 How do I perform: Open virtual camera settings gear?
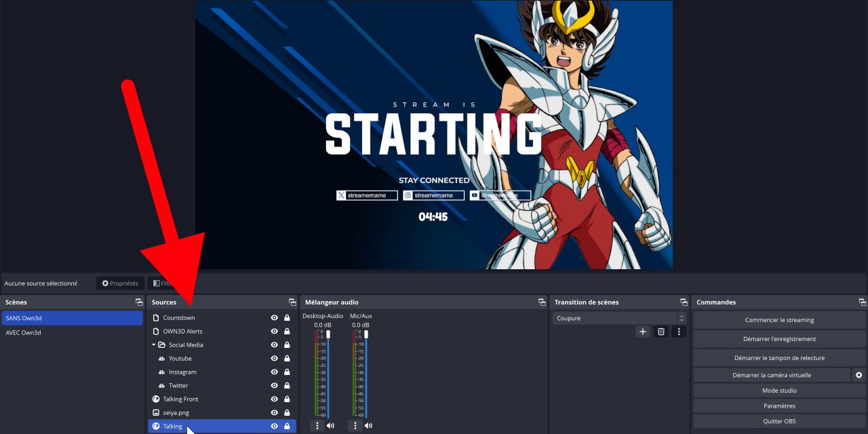coord(859,375)
